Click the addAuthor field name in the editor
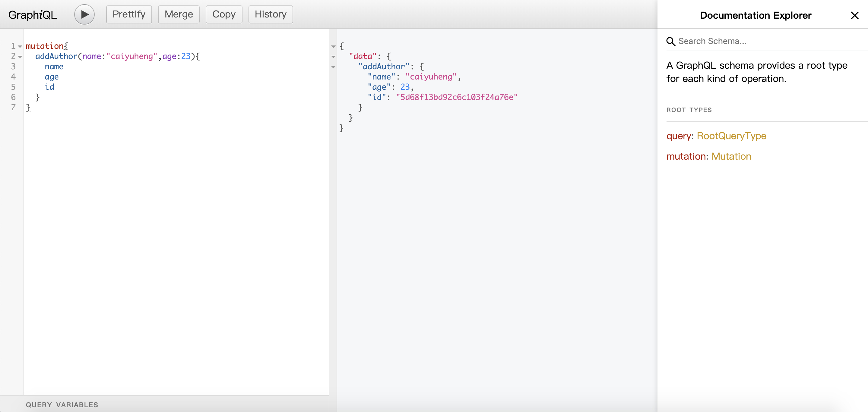868x412 pixels. point(56,56)
